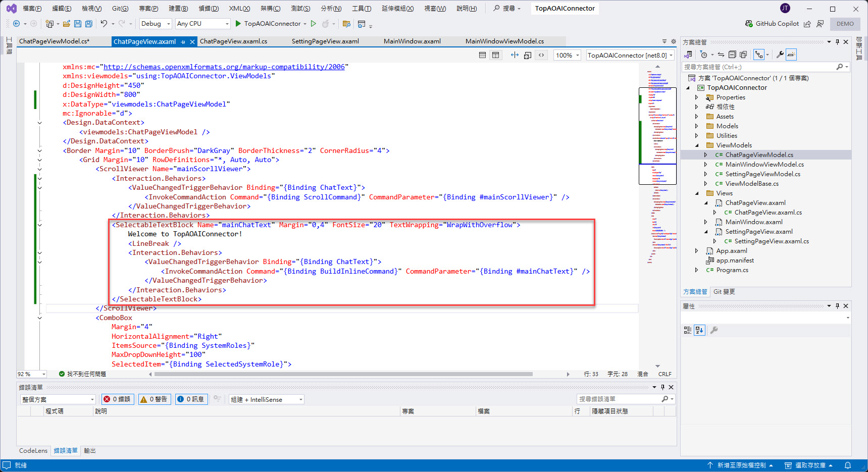Viewport: 868px width, 472px height.
Task: Toggle the 0 警告 warnings filter
Action: [154, 399]
